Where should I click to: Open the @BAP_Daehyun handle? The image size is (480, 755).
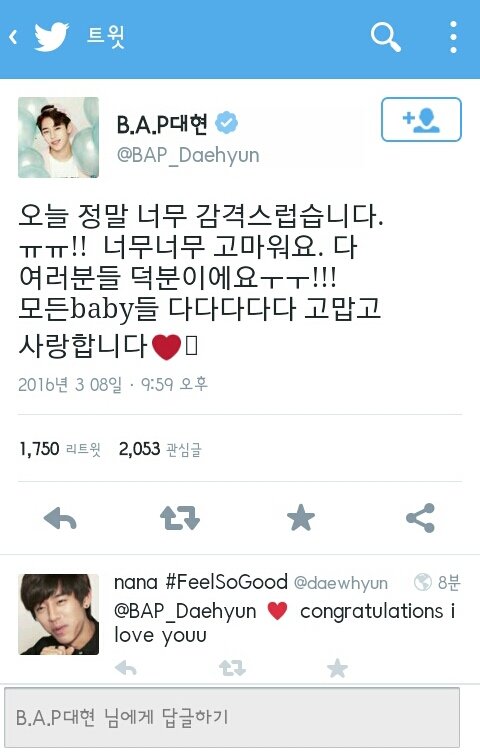click(x=188, y=156)
